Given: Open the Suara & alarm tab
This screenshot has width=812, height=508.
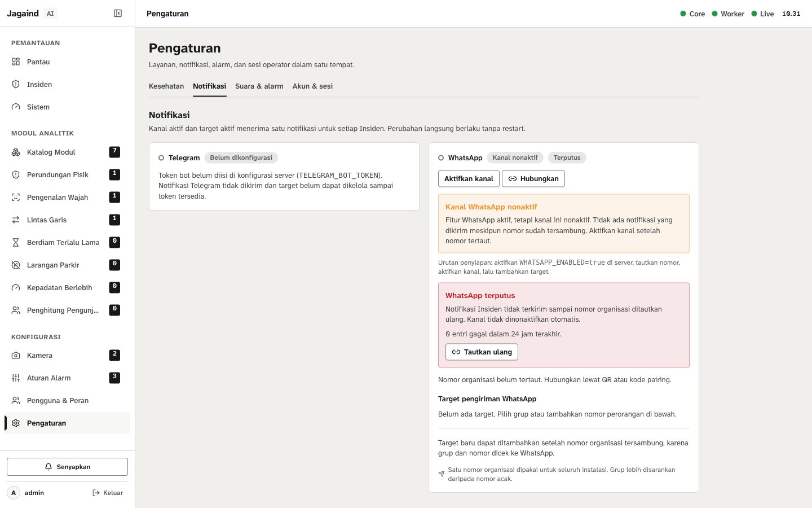Looking at the screenshot, I should [x=259, y=86].
